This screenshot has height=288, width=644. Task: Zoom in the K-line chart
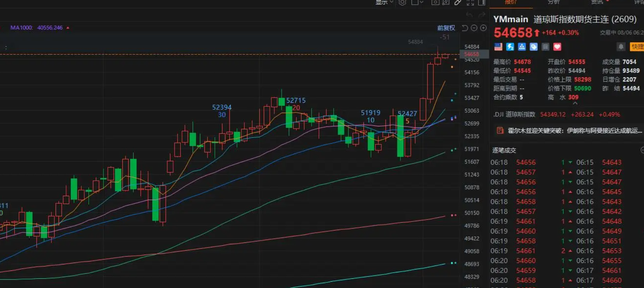(x=484, y=28)
